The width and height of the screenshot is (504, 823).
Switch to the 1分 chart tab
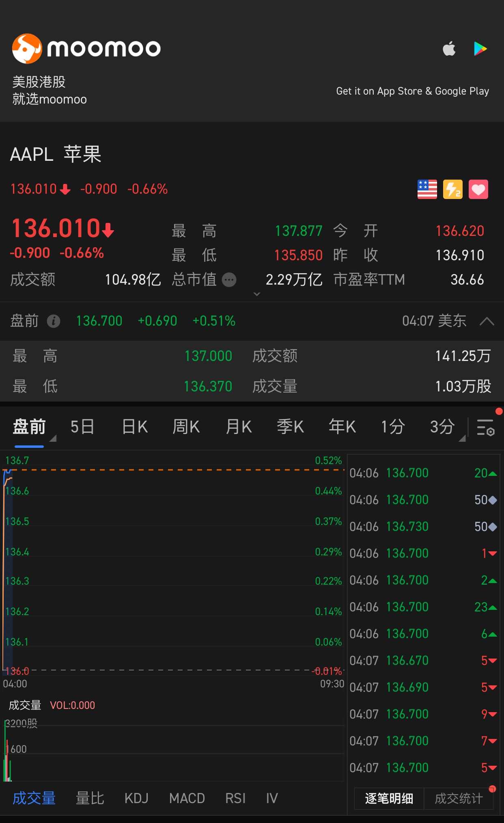click(x=393, y=427)
